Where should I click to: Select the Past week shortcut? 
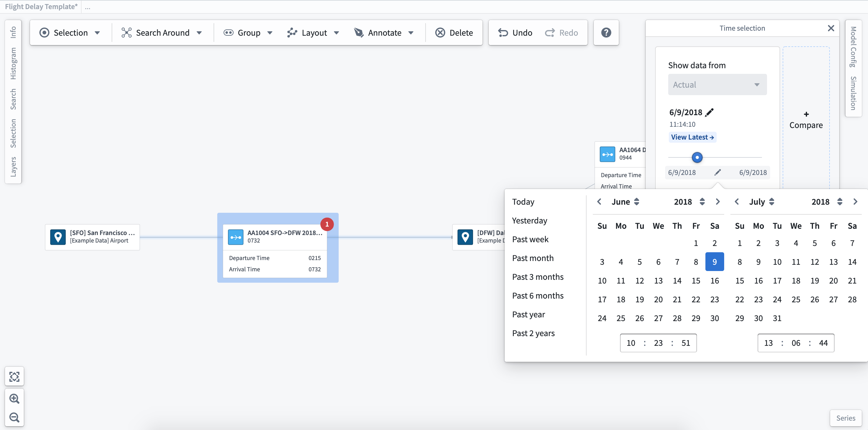pyautogui.click(x=530, y=239)
